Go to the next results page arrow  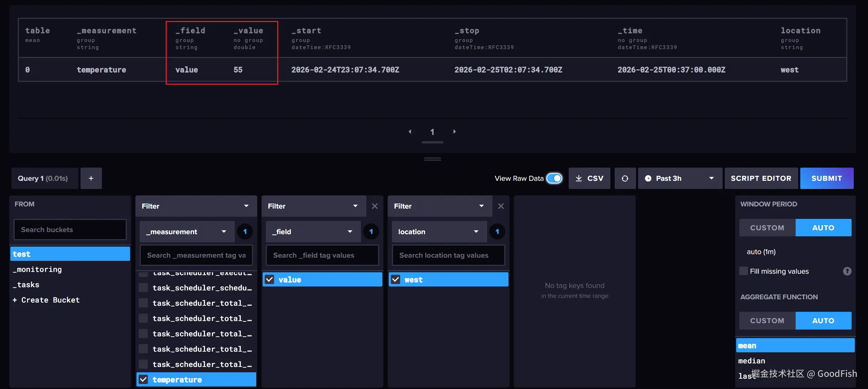point(454,132)
